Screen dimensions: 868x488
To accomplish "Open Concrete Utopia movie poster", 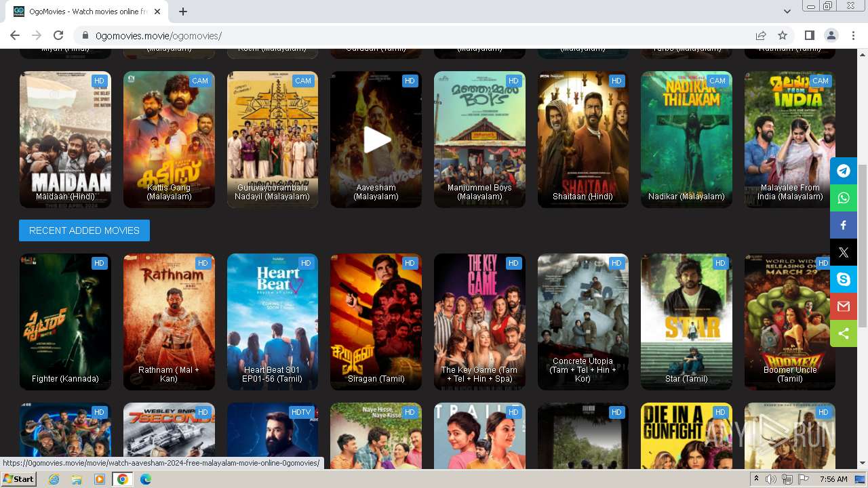I will (x=583, y=322).
